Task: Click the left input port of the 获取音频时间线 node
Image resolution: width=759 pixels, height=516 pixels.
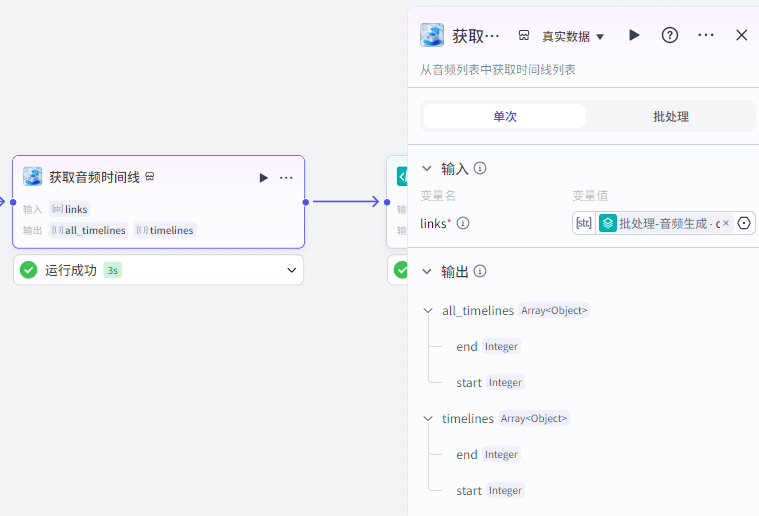Action: [13, 202]
